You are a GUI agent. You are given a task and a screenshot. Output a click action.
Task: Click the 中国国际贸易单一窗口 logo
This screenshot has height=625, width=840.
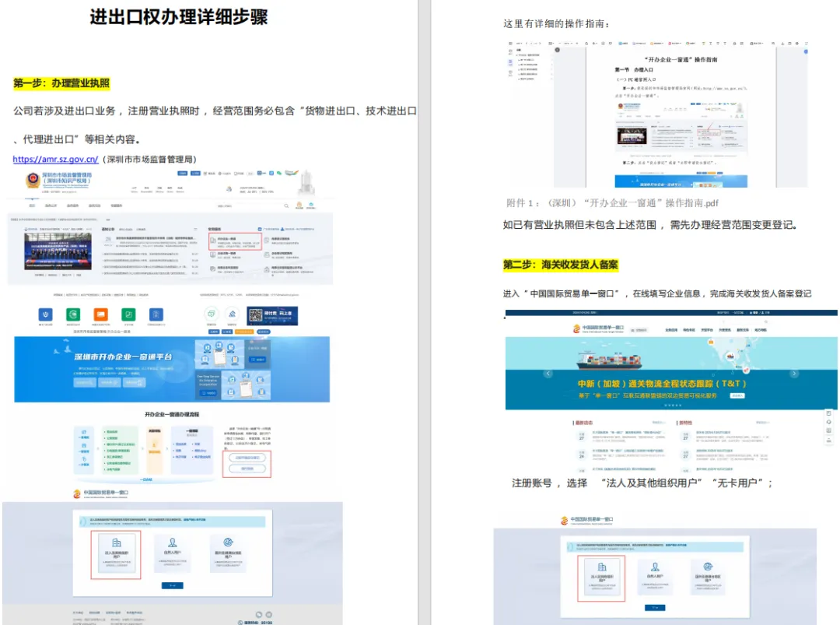point(576,329)
